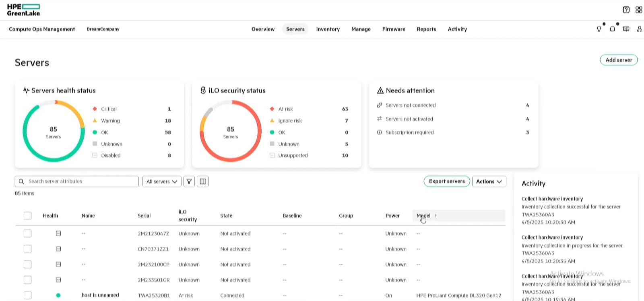Open the user profile icon

pos(639,29)
